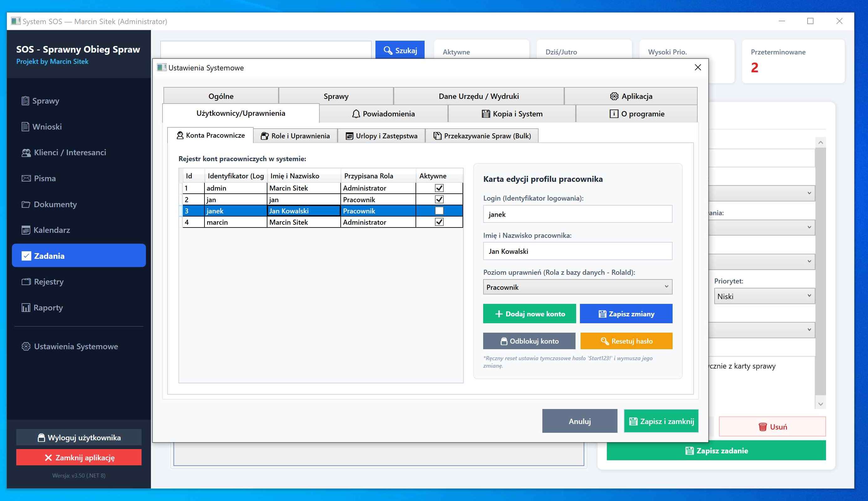Select Zadania in the sidebar

click(79, 256)
